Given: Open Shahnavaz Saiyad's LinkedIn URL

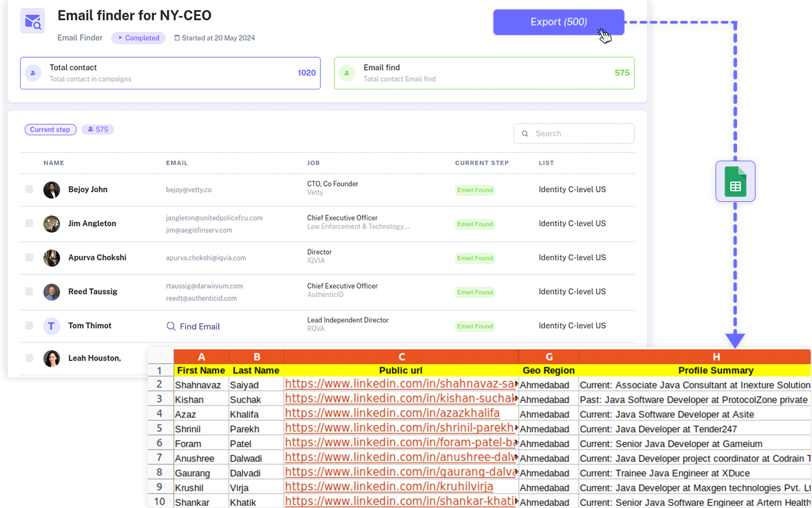Looking at the screenshot, I should 400,384.
